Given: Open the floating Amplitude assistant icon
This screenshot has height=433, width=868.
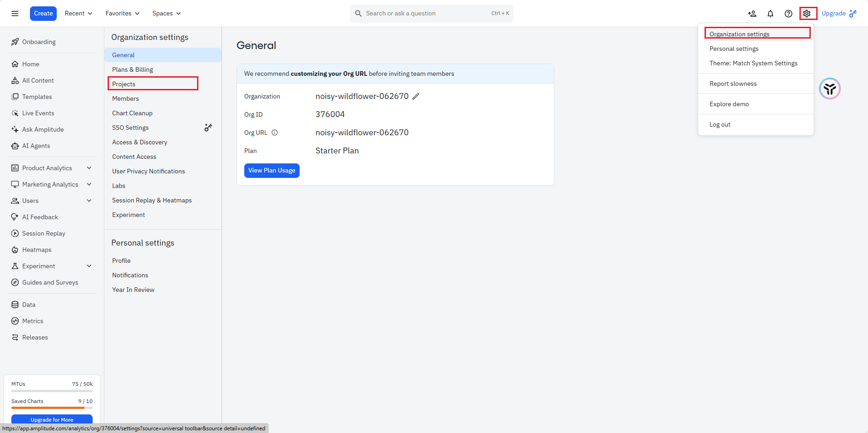Looking at the screenshot, I should [830, 89].
